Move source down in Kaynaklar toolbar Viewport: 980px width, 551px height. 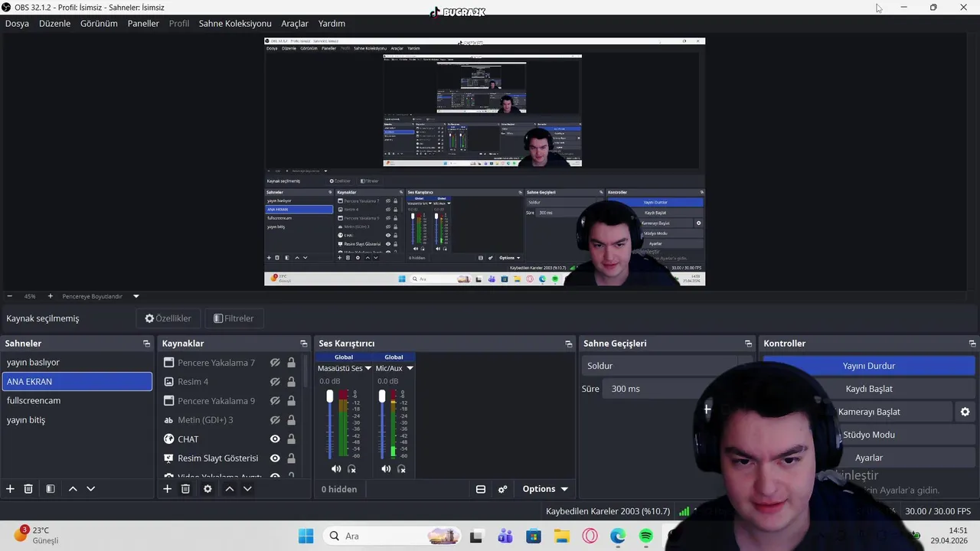247,489
